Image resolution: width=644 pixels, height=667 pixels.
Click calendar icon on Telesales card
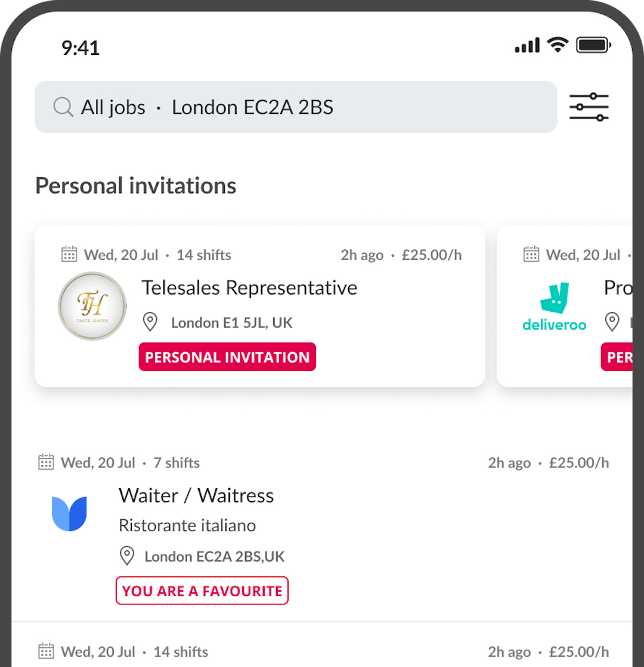[69, 255]
